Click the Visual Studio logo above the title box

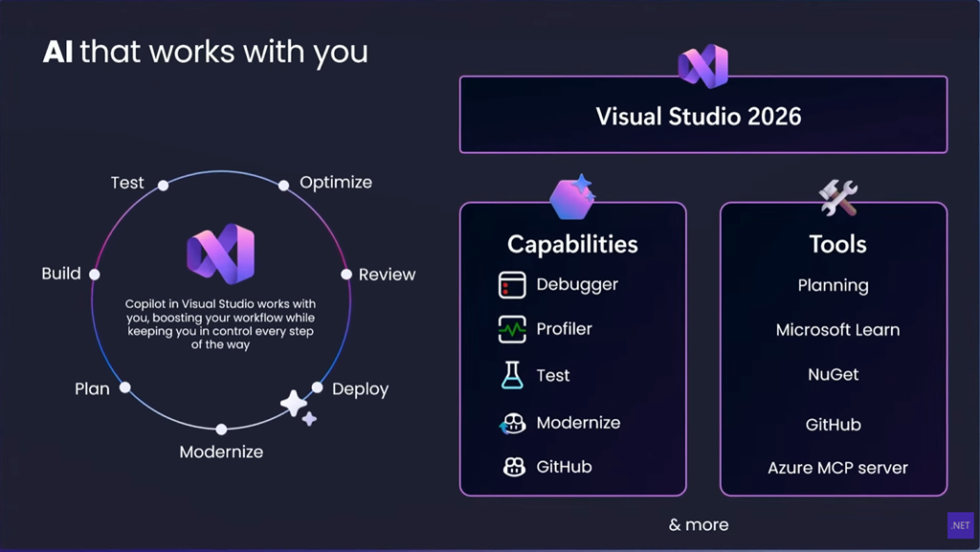[703, 66]
